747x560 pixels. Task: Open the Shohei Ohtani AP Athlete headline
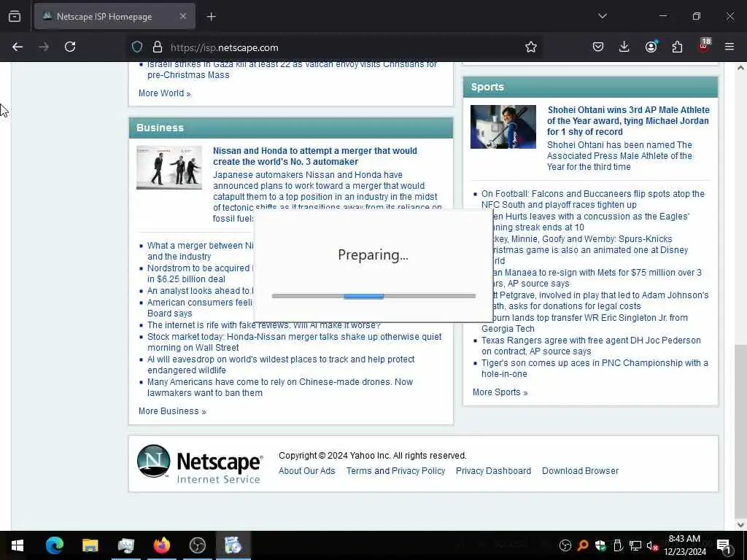point(628,121)
